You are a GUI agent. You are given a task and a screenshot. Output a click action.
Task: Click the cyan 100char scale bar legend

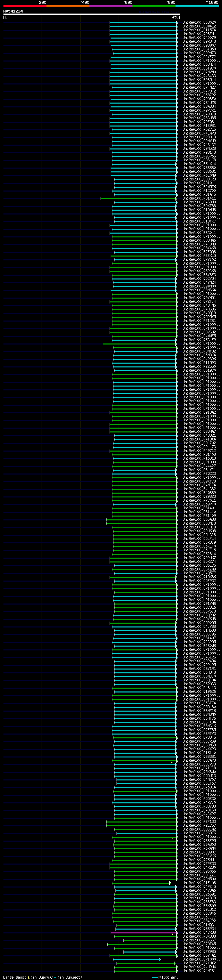pos(155,977)
